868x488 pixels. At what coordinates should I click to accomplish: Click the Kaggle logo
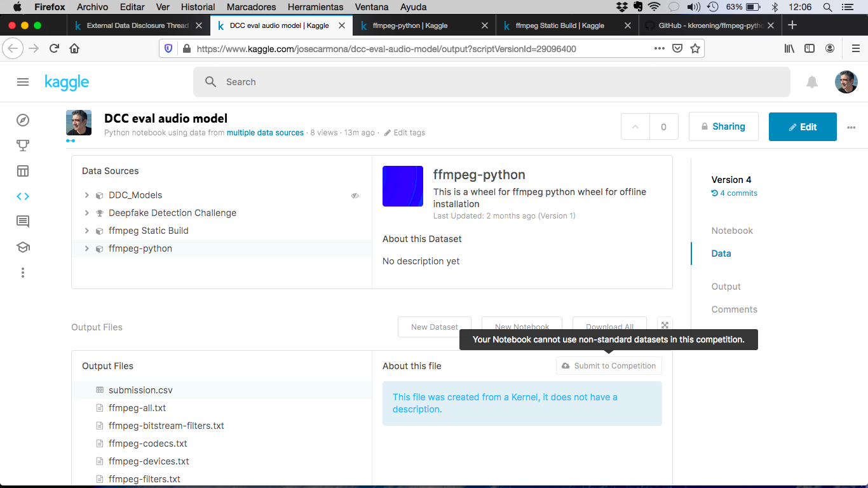(x=67, y=82)
